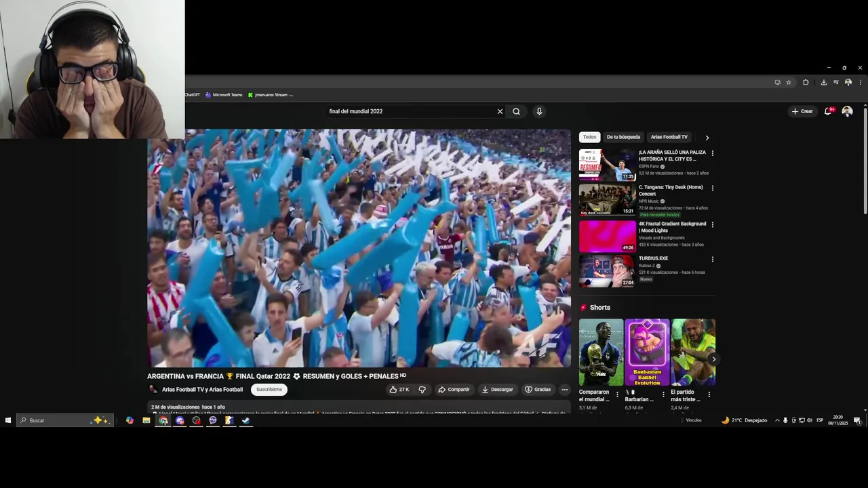This screenshot has height=488, width=868.
Task: Select the Todos filter chip
Action: pyautogui.click(x=589, y=137)
